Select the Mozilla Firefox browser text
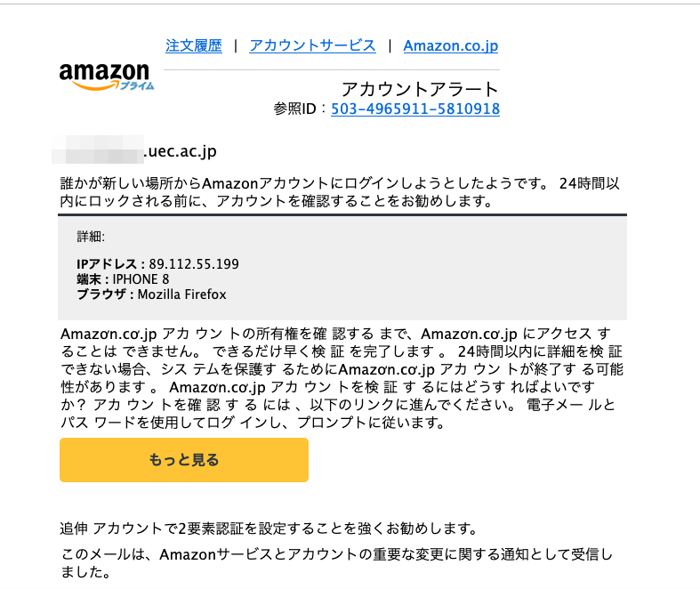 pyautogui.click(x=181, y=294)
